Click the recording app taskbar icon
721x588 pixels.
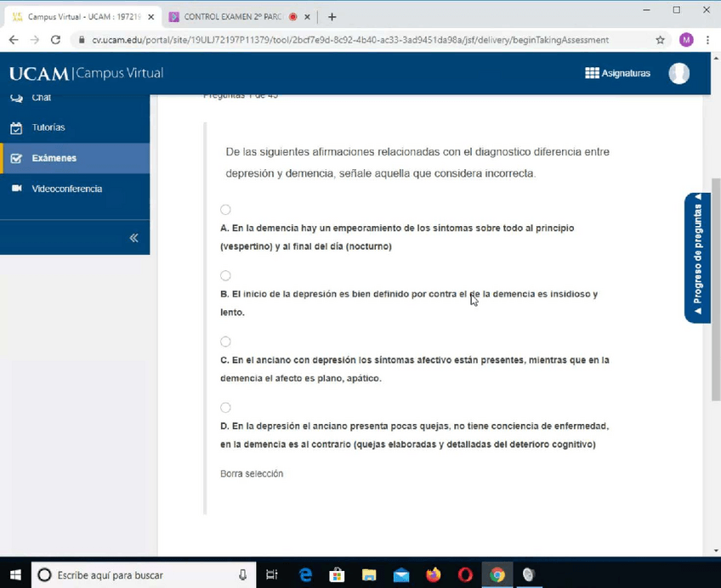529,574
